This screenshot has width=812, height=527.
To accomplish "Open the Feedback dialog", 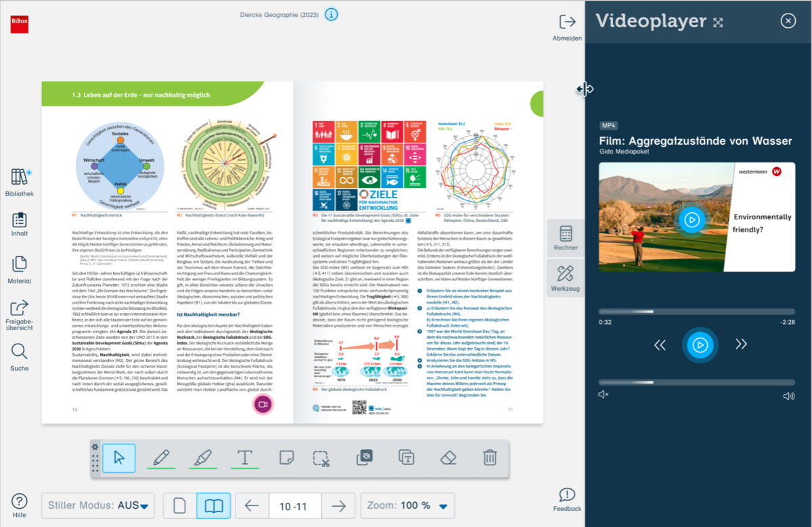I will click(567, 499).
